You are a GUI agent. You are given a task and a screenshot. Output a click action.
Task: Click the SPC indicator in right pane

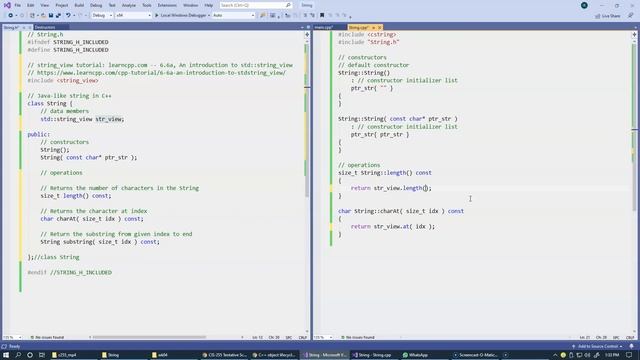(616, 338)
